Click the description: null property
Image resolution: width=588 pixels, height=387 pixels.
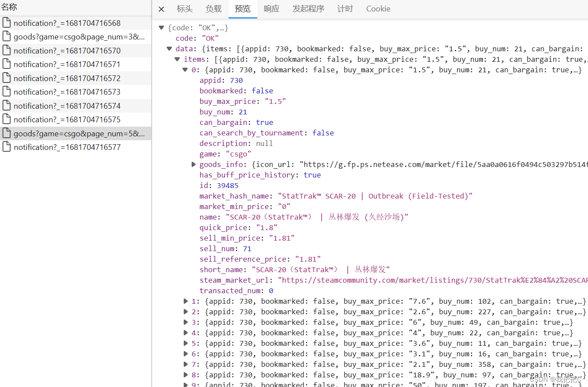point(236,143)
